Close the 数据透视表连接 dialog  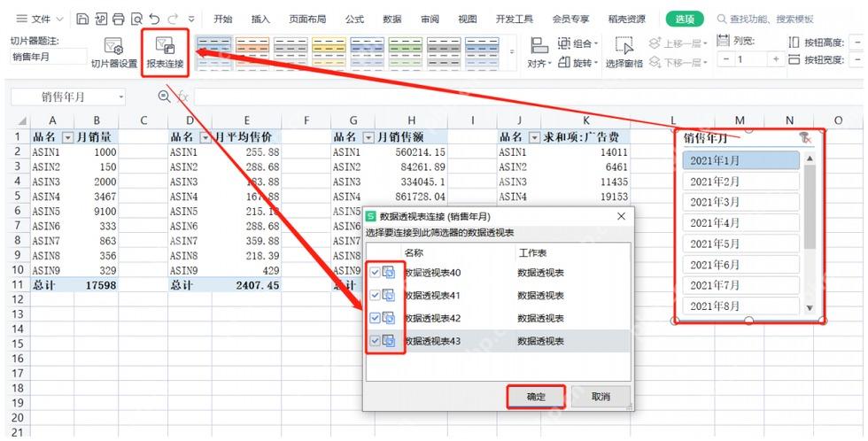[x=621, y=216]
